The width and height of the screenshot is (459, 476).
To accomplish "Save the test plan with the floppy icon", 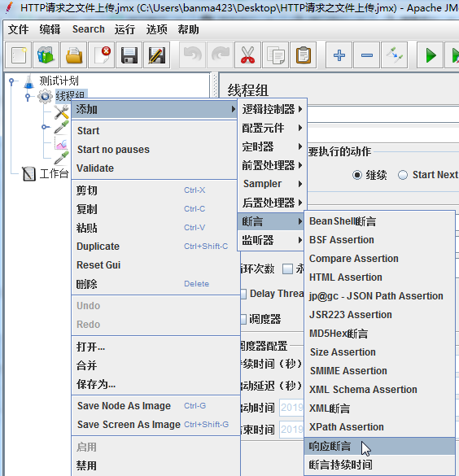I will pyautogui.click(x=129, y=55).
